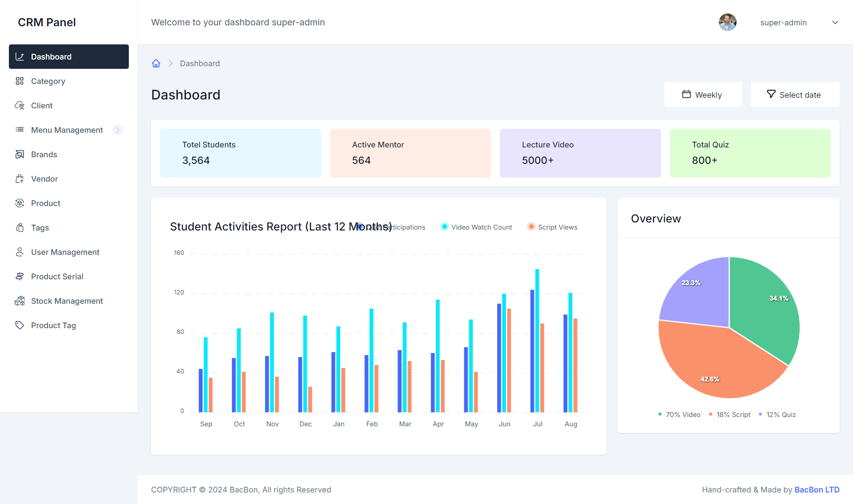Expand the Menu Management submenu chevron
Image resolution: width=853 pixels, height=504 pixels.
tap(118, 130)
